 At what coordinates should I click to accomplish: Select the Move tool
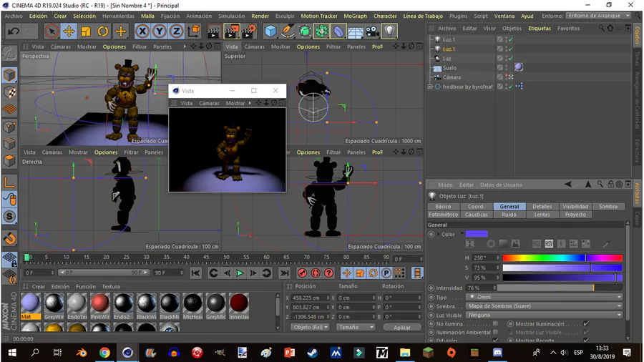[x=69, y=31]
